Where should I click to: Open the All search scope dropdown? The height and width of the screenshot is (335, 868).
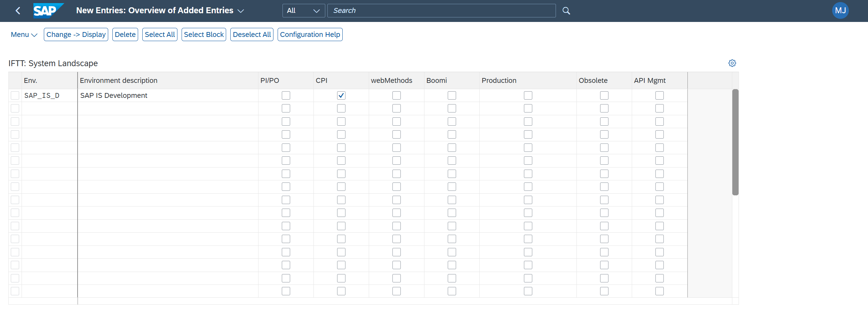tap(303, 11)
